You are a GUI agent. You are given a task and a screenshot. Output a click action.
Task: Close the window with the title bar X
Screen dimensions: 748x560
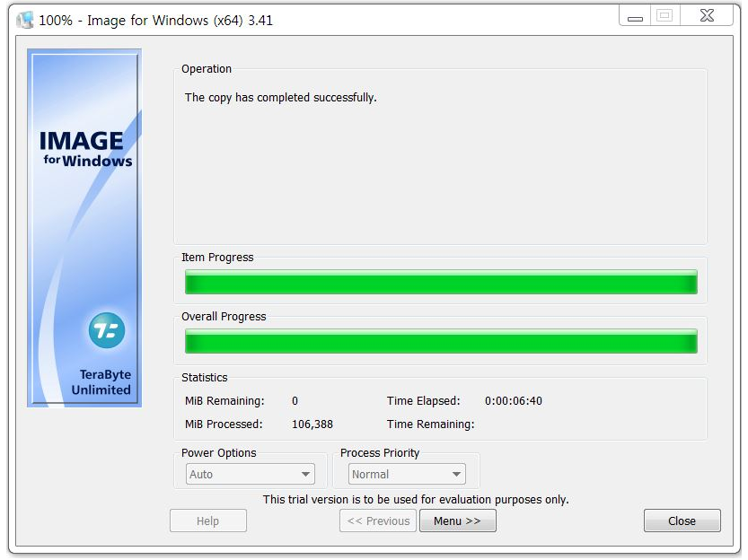coord(707,16)
